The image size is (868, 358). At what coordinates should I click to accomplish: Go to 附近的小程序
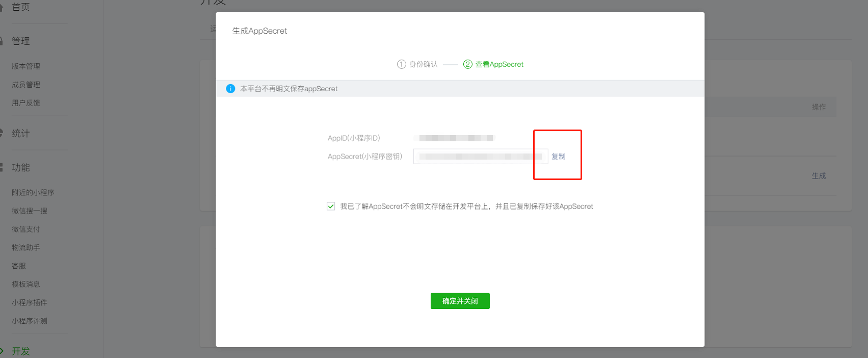[x=33, y=193]
